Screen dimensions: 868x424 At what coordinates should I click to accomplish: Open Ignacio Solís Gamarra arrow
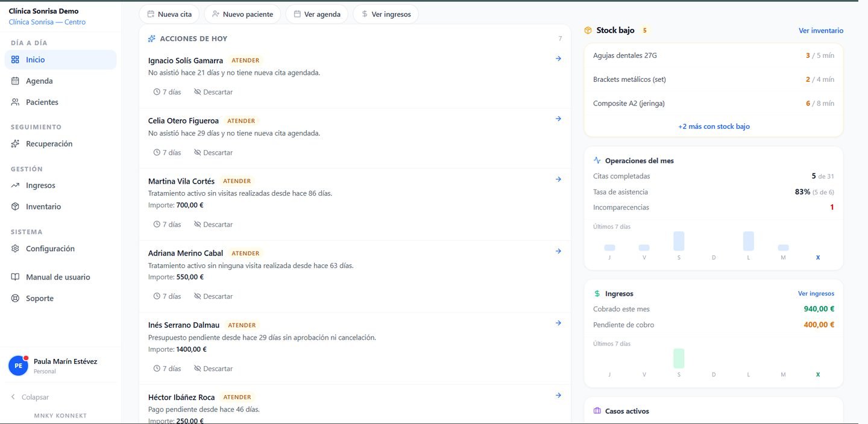(558, 58)
